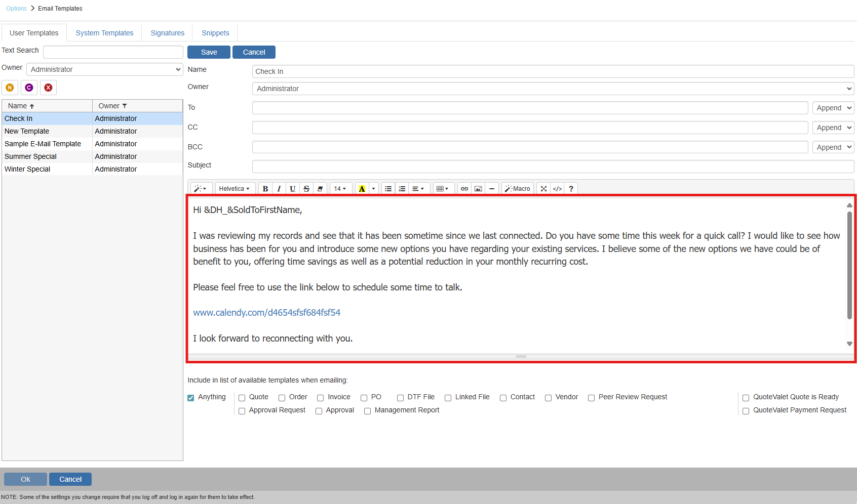Viewport: 857px width, 504px height.
Task: Click the red X delete template icon
Action: pos(48,88)
